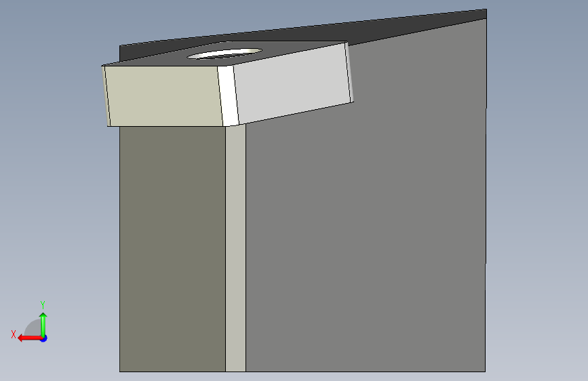Select the circular hole in the top block

point(224,54)
